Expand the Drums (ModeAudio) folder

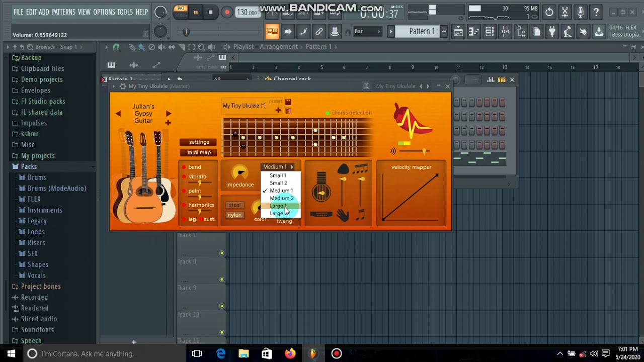pyautogui.click(x=57, y=188)
